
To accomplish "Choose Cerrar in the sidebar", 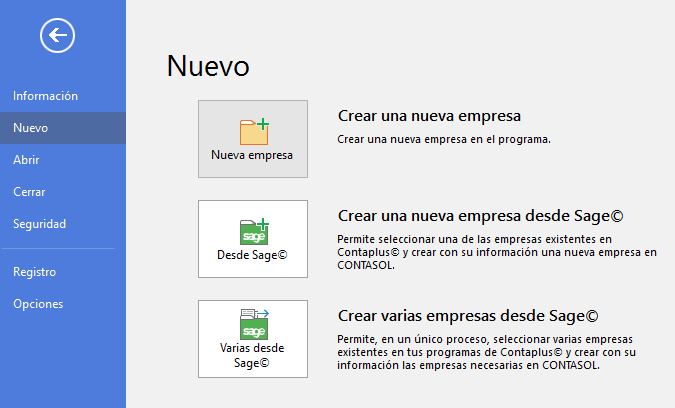I will pos(63,192).
